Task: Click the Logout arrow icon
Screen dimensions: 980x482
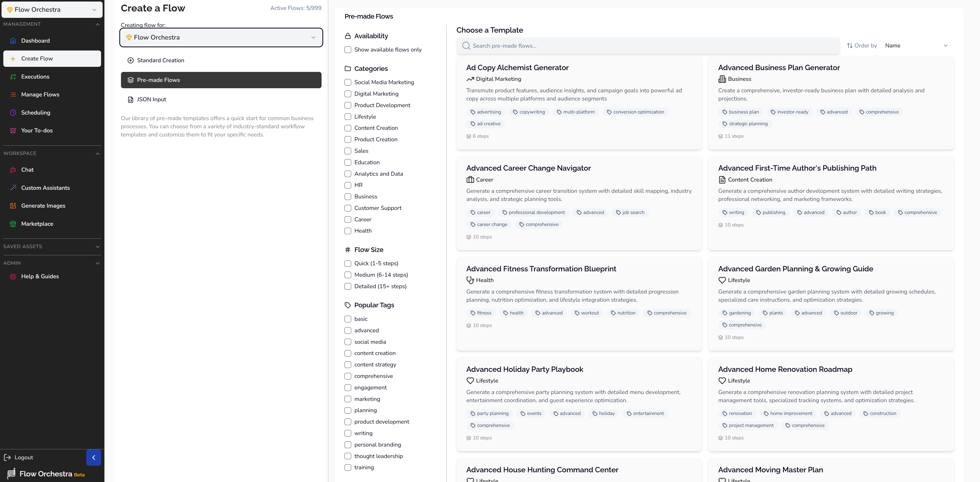Action: coord(7,457)
